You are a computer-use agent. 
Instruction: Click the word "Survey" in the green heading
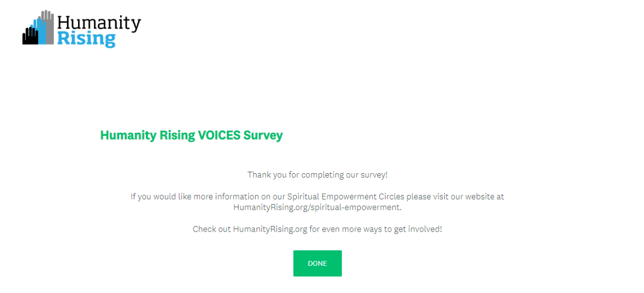click(x=263, y=135)
